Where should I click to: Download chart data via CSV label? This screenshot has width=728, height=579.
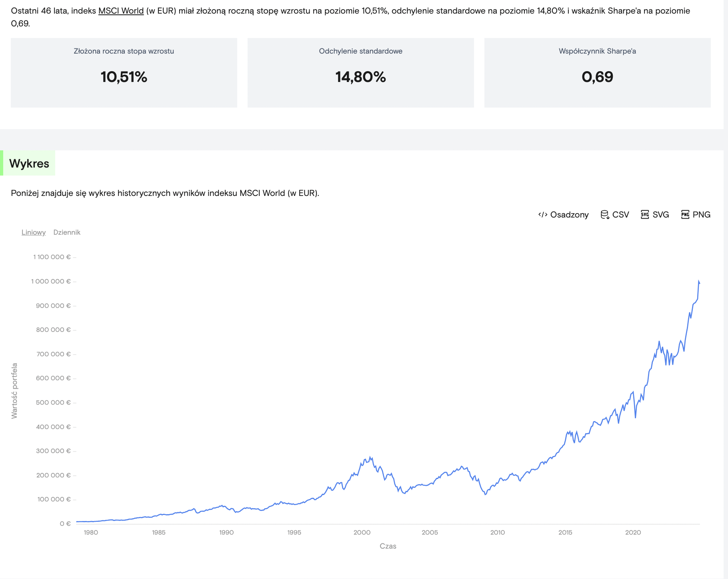click(620, 215)
